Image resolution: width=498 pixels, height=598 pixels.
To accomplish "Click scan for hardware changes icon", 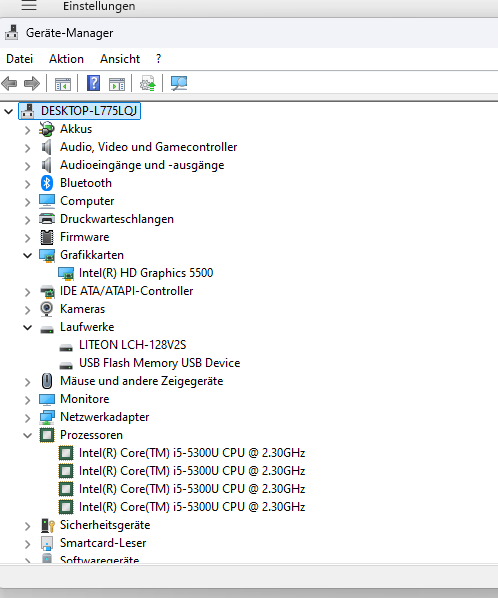I will click(x=179, y=83).
